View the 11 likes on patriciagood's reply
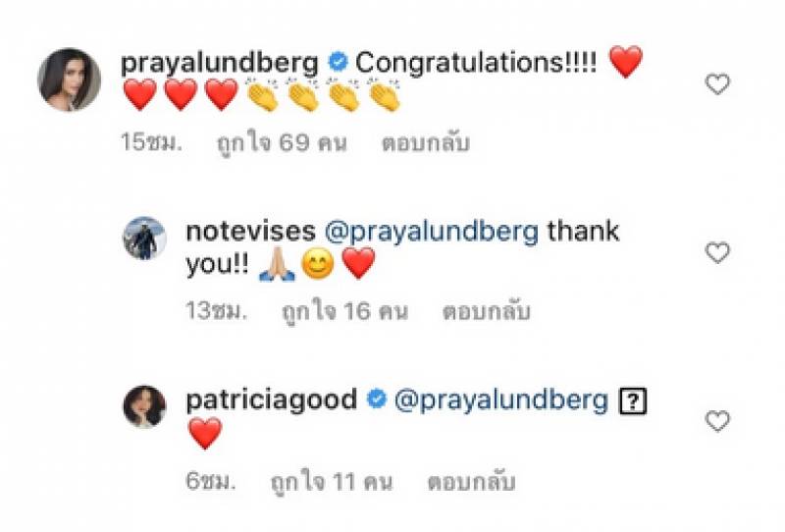 (x=332, y=482)
